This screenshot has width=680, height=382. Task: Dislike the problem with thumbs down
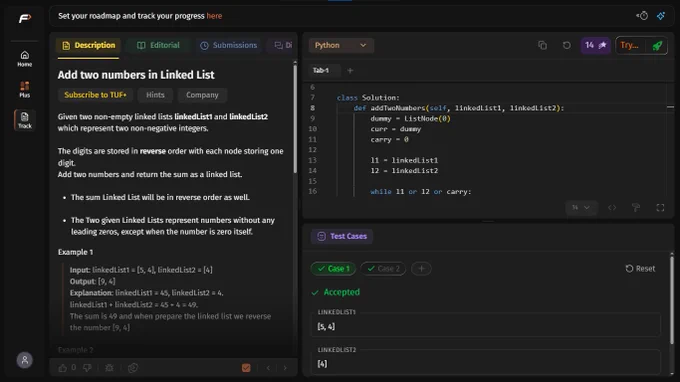tap(87, 368)
